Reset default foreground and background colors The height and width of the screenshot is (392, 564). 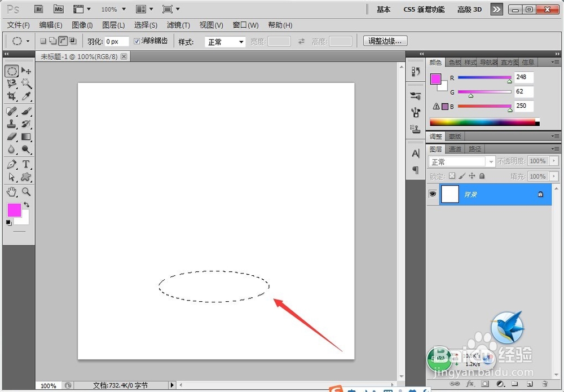[x=8, y=223]
